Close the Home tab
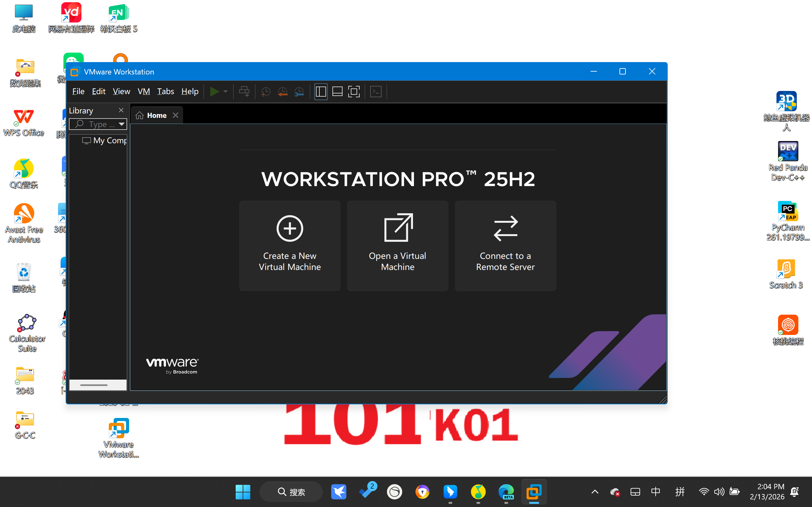This screenshot has width=812, height=507. tap(175, 115)
